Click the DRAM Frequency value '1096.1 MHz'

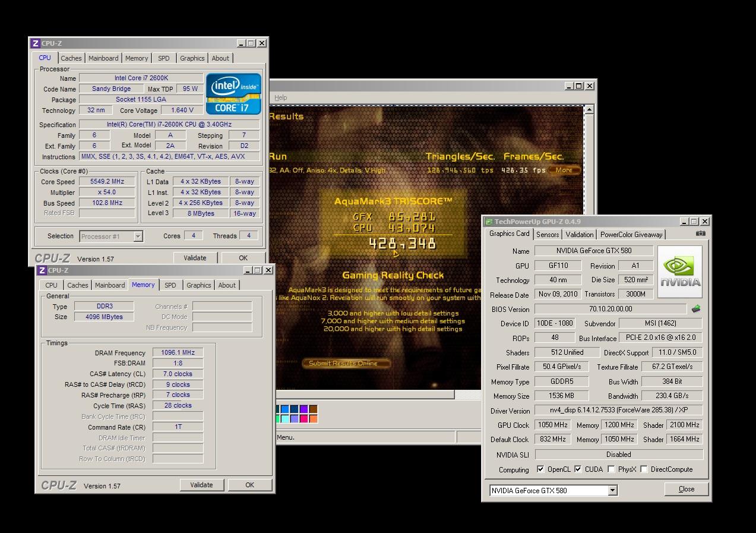(x=178, y=352)
